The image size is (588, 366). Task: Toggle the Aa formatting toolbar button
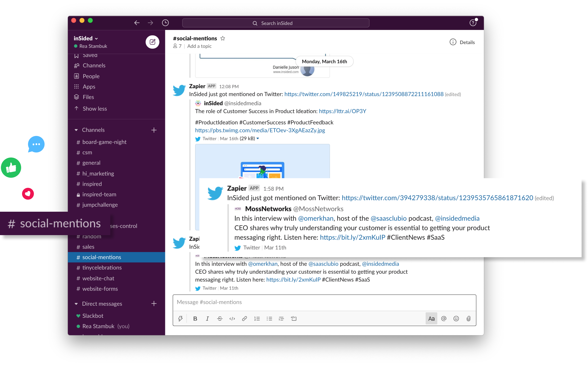[x=431, y=319]
